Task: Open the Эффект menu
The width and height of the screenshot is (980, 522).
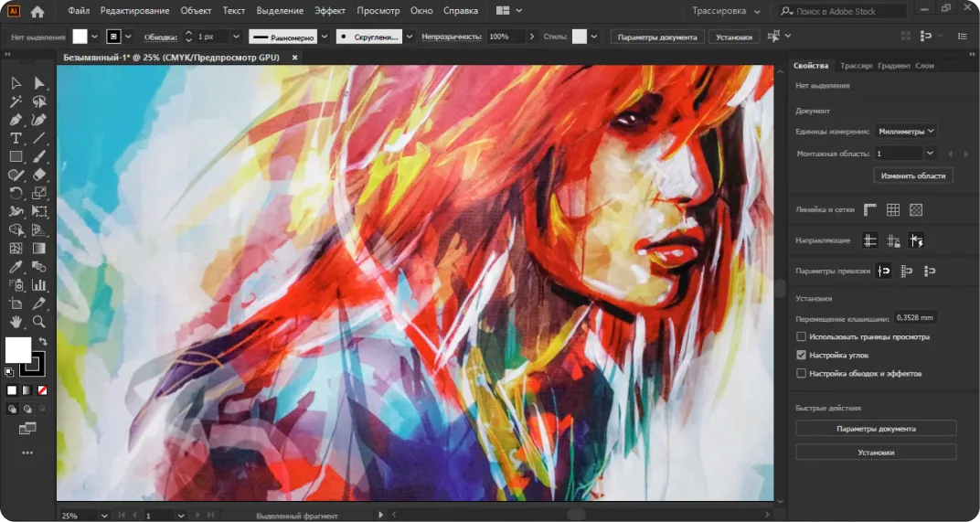Action: pyautogui.click(x=330, y=11)
